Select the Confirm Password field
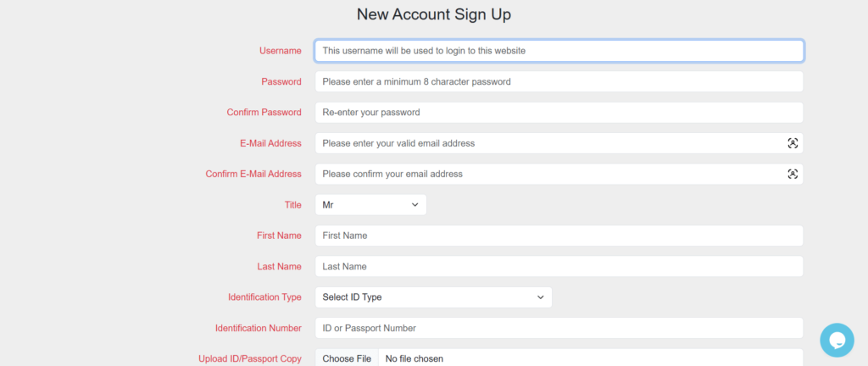 pos(559,112)
